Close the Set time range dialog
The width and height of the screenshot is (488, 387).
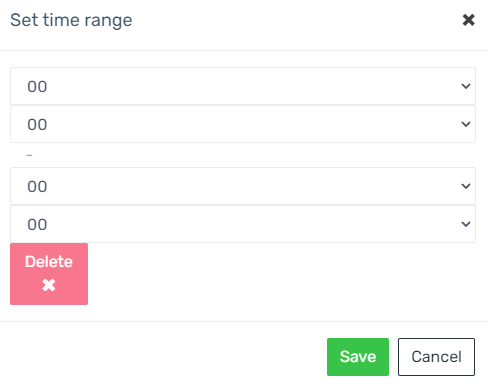pyautogui.click(x=468, y=20)
